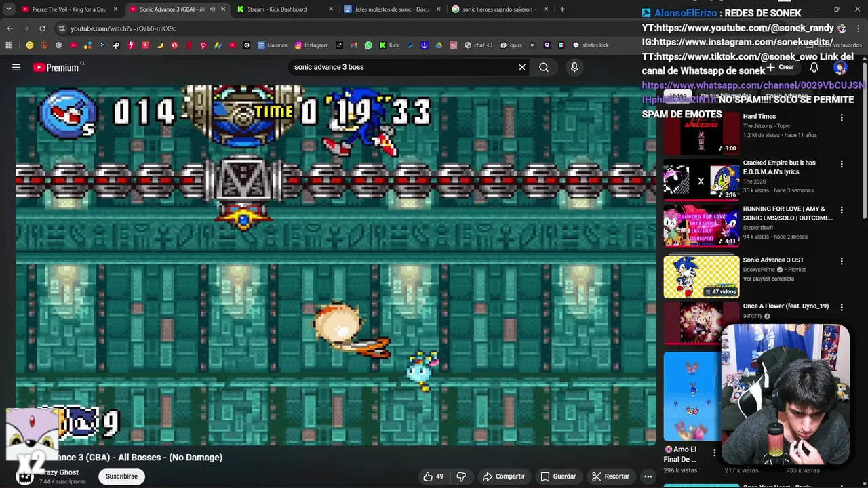This screenshot has height=488, width=868.
Task: Click the Compartir share button
Action: pos(503,476)
